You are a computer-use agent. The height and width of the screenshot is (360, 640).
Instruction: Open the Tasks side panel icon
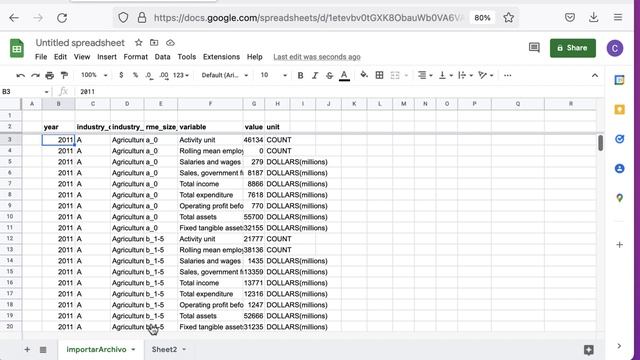click(619, 139)
